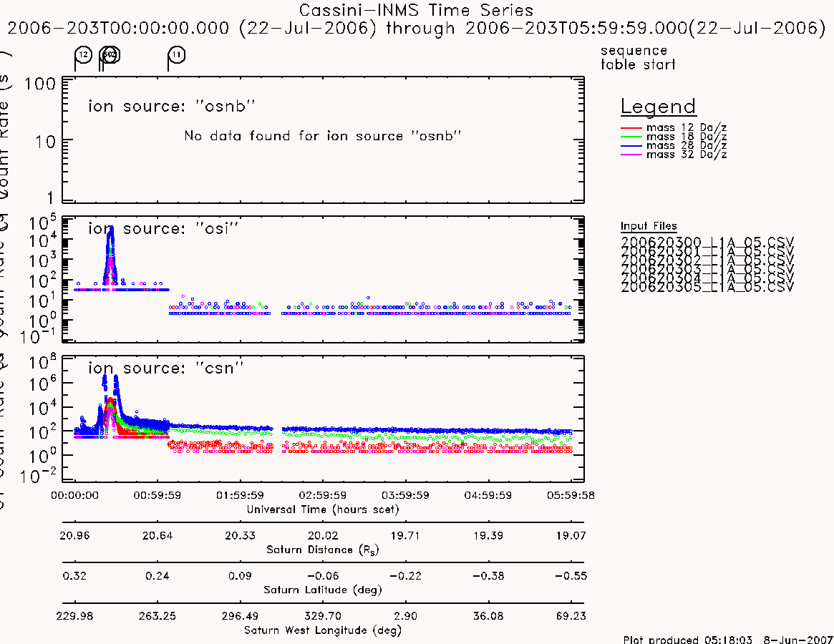Image resolution: width=834 pixels, height=644 pixels.
Task: Click the overlapping sequence markers near 00:25
Action: (x=110, y=54)
